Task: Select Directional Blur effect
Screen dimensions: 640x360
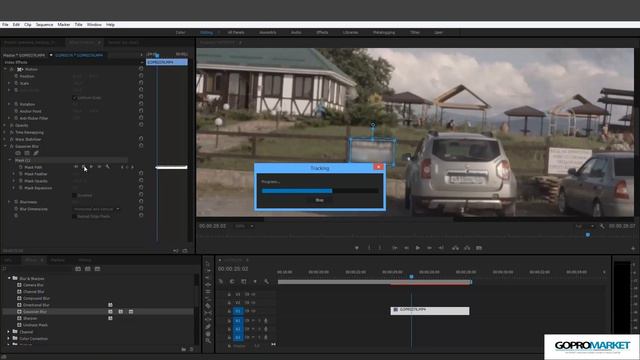Action: tap(36, 305)
